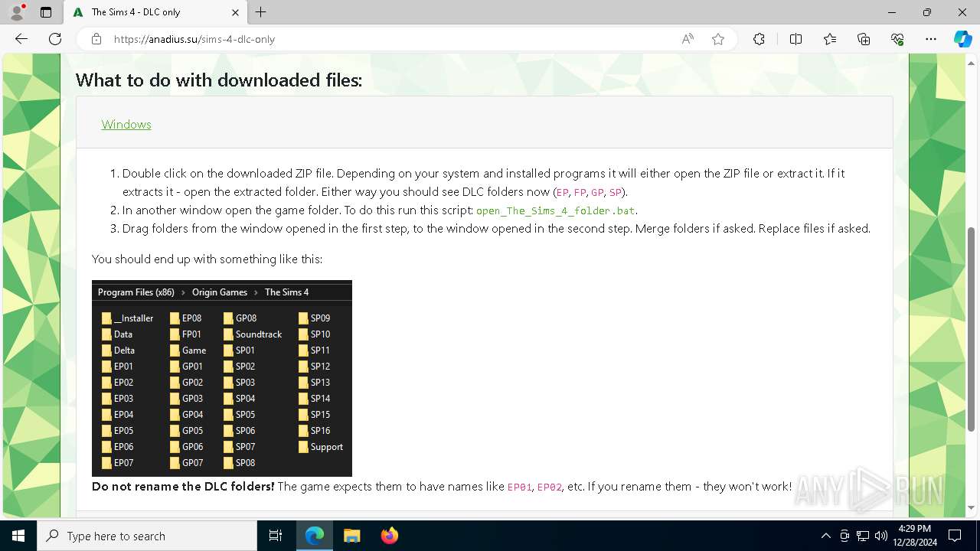The width and height of the screenshot is (980, 551).
Task: Click the EP code text in step one
Action: pyautogui.click(x=562, y=193)
